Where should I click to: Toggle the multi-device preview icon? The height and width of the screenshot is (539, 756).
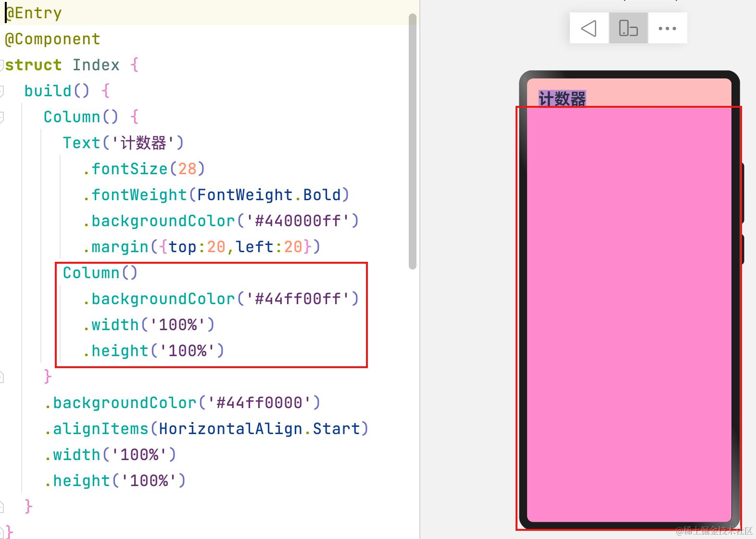pyautogui.click(x=628, y=28)
